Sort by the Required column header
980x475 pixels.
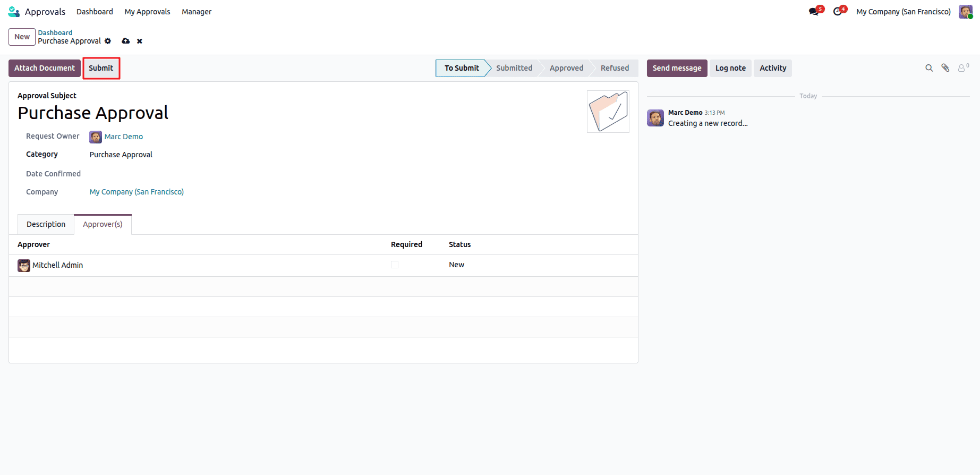tap(406, 244)
